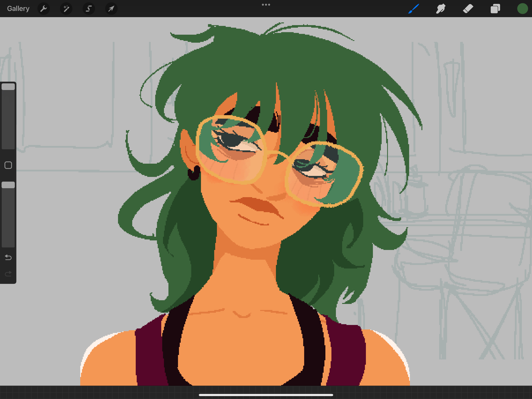
Task: Tap the undo arrow
Action: (8, 258)
